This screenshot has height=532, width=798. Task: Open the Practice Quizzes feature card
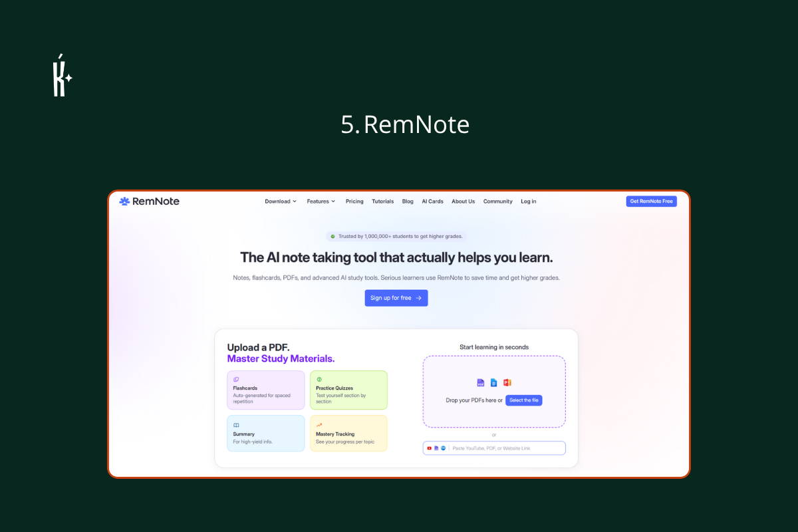tap(348, 390)
